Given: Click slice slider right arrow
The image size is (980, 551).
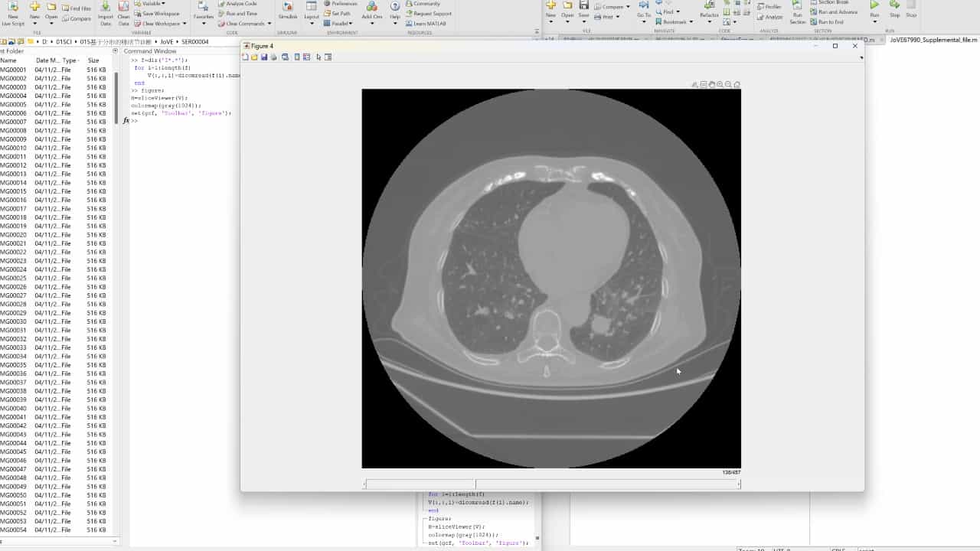Looking at the screenshot, I should point(739,484).
